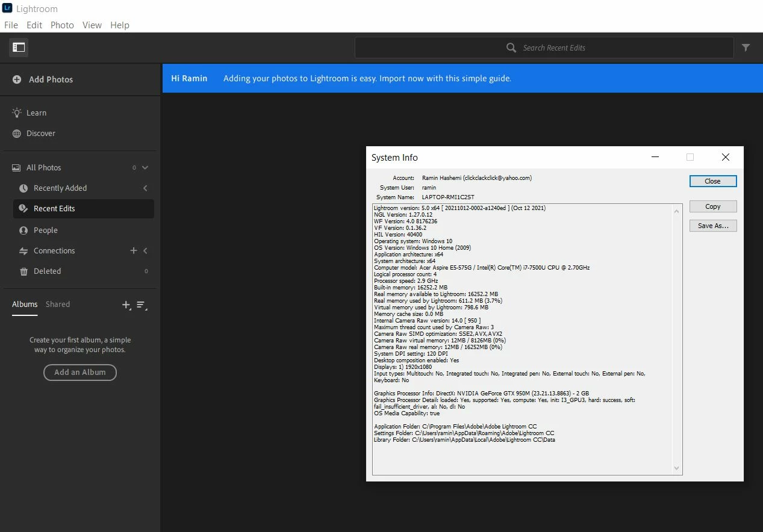Click the Computer model line

click(482, 268)
